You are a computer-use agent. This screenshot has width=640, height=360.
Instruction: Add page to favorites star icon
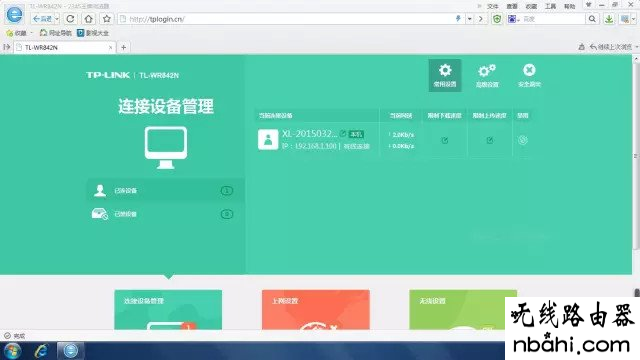pyautogui.click(x=107, y=19)
